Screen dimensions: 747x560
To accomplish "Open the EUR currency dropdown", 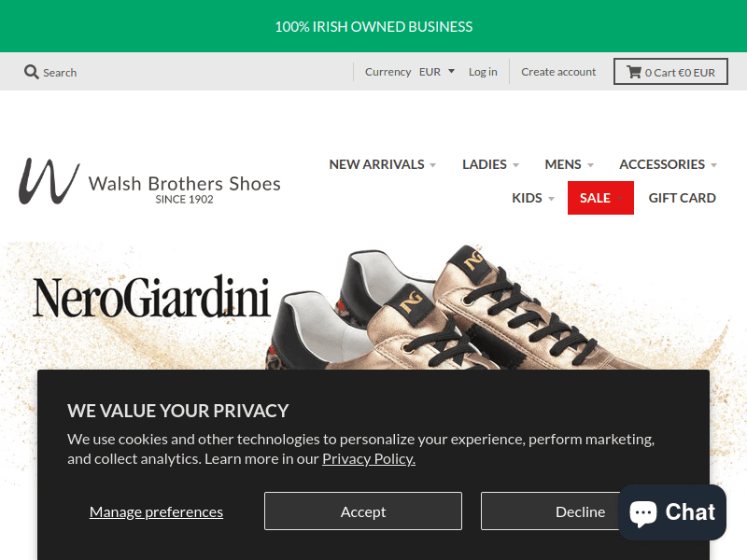I will click(435, 71).
